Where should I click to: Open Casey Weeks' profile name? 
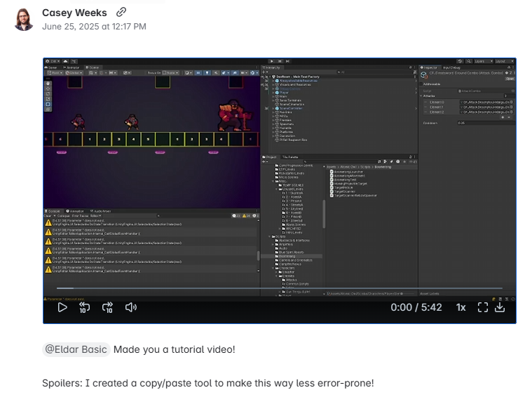point(74,13)
